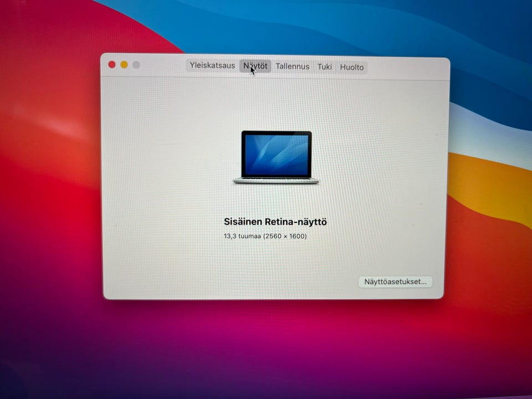
Task: Click the 13,3 tuumaa (2560 × 1600) text
Action: click(265, 236)
